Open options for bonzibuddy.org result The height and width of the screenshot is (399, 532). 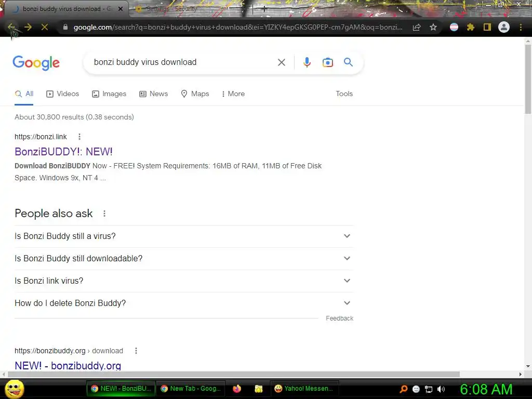click(136, 351)
